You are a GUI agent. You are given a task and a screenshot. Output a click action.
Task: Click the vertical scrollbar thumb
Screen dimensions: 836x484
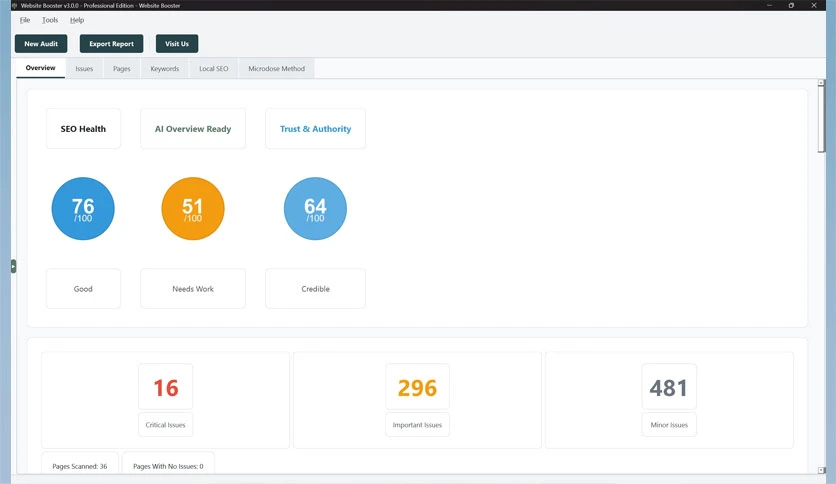[x=821, y=119]
